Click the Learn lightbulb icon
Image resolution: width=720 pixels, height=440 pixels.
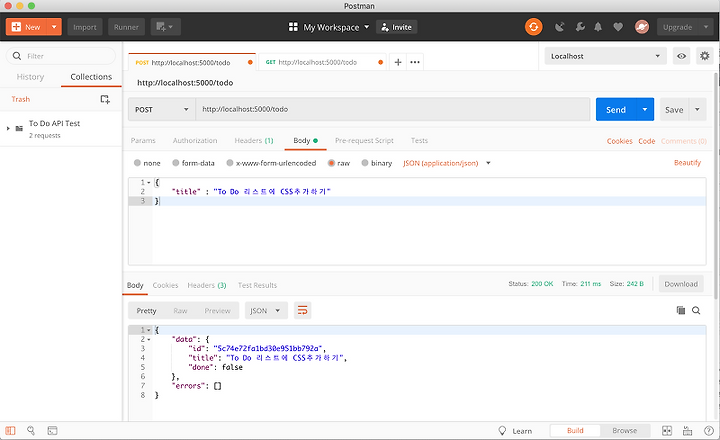point(502,430)
